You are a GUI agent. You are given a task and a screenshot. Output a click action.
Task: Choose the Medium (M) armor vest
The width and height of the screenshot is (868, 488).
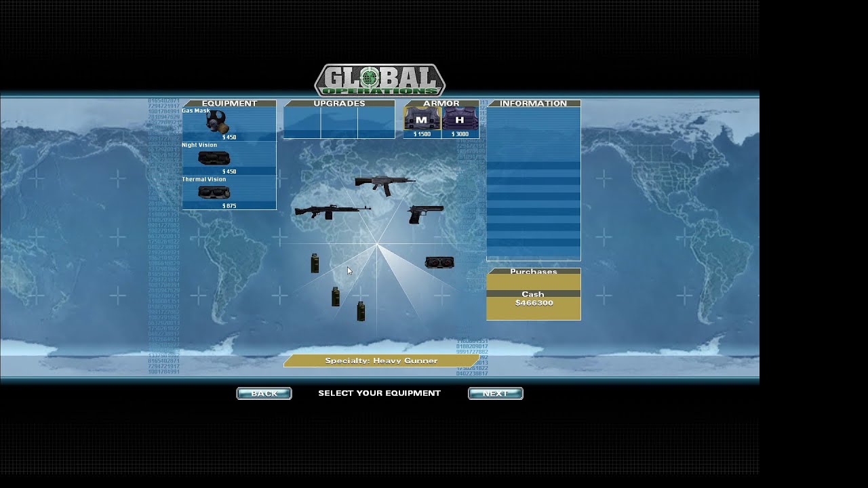coord(422,119)
